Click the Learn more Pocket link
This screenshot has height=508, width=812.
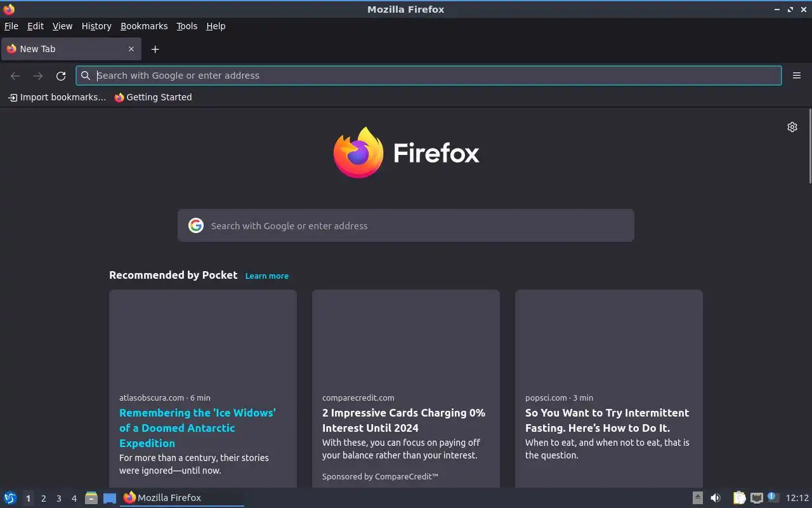pos(266,276)
